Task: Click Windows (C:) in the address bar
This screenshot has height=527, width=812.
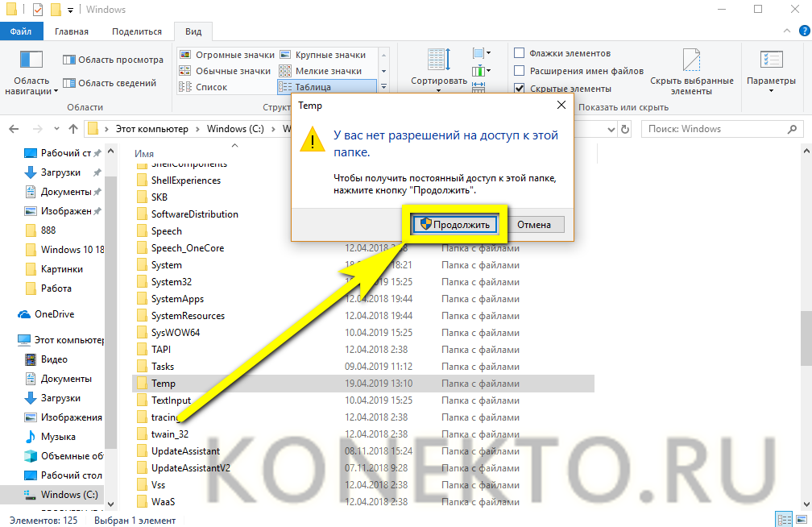Action: coord(235,128)
